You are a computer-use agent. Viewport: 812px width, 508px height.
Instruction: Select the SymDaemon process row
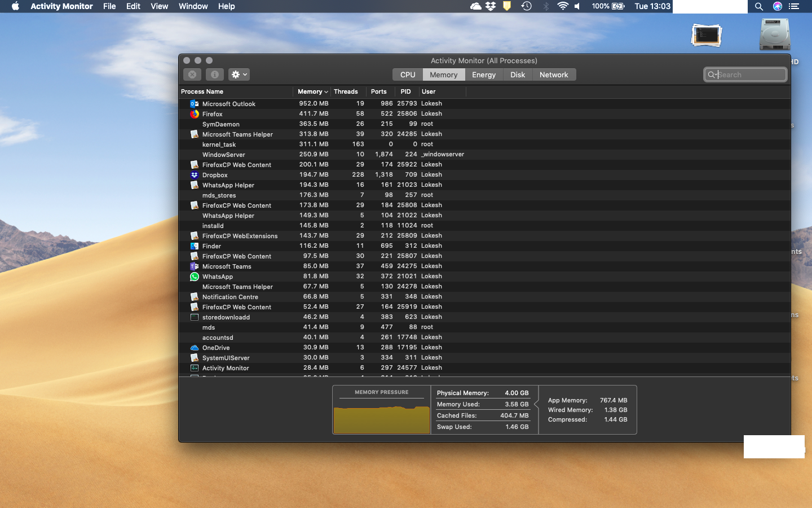484,124
